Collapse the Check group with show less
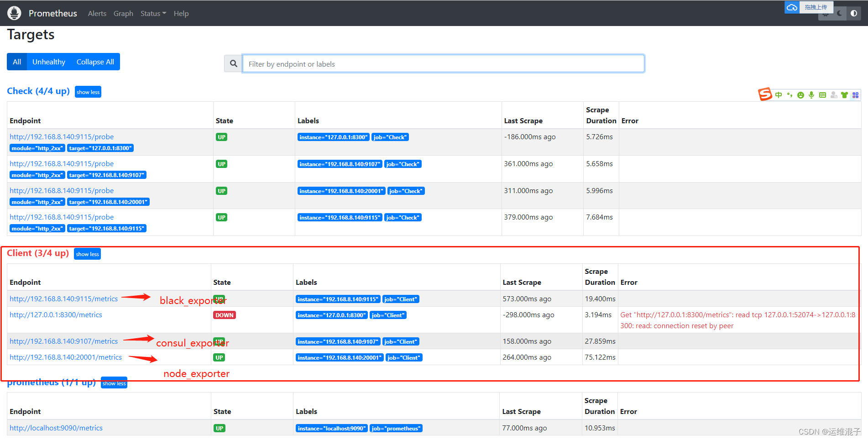Viewport: 868px width, 440px height. click(x=88, y=92)
